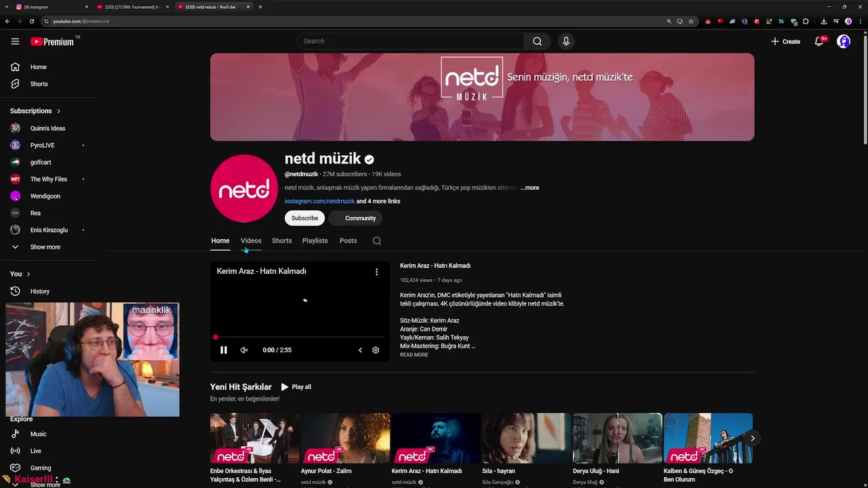This screenshot has width=868, height=488.
Task: Click the search magnifier button
Action: [x=537, y=41]
